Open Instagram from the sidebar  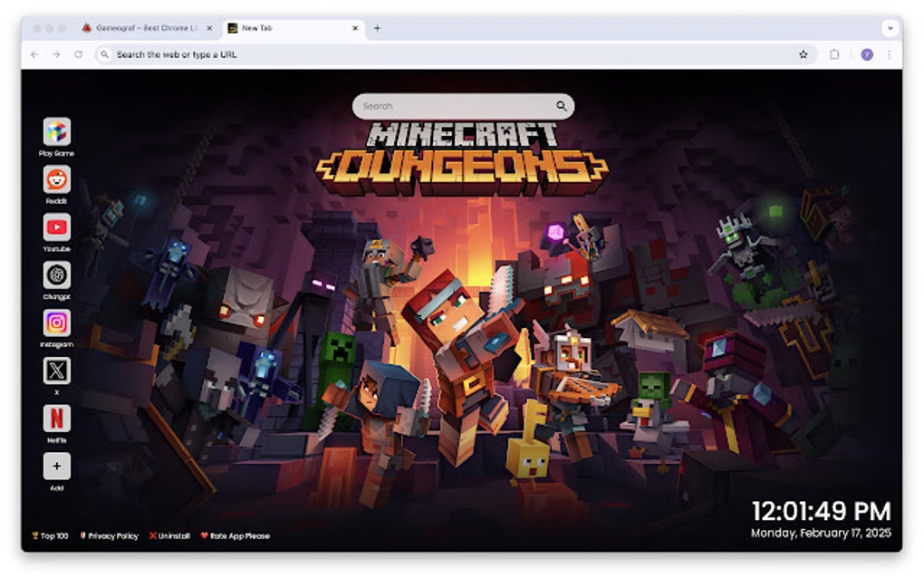(x=56, y=322)
